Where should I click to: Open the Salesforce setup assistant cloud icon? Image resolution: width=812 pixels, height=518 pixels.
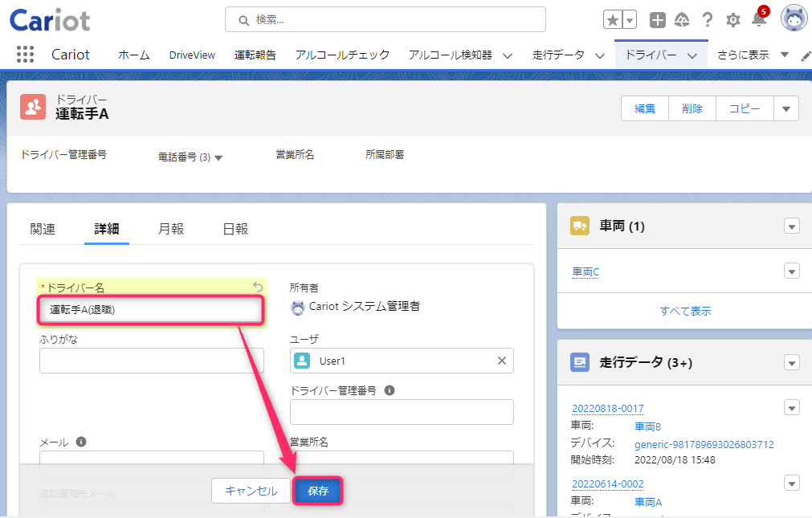click(x=682, y=20)
